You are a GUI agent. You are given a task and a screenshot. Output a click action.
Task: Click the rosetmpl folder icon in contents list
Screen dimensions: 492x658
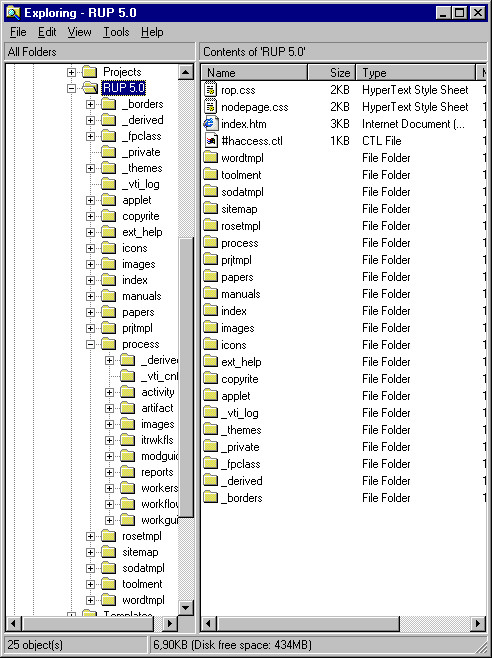pos(211,225)
